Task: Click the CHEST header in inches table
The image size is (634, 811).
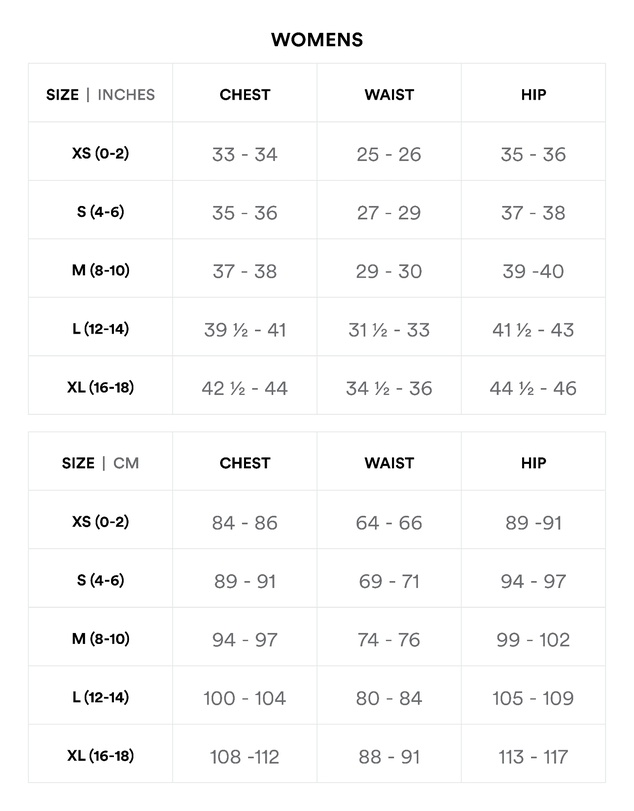Action: pos(245,95)
